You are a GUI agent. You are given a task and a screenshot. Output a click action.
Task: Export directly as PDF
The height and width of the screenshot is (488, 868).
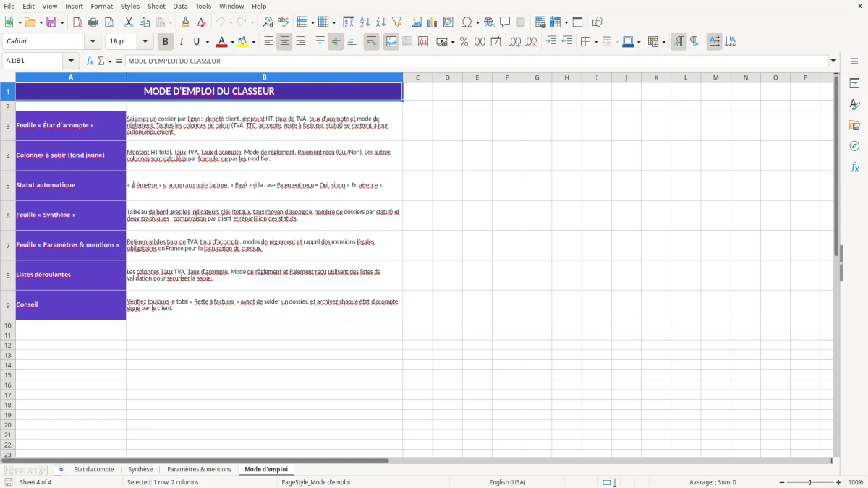point(77,22)
